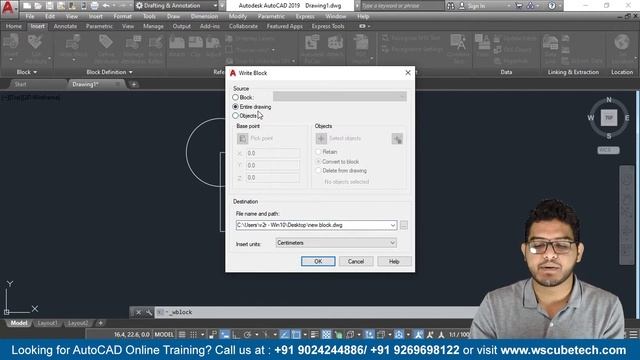The image size is (640, 360).
Task: Open the Block name dropdown list
Action: tap(340, 97)
